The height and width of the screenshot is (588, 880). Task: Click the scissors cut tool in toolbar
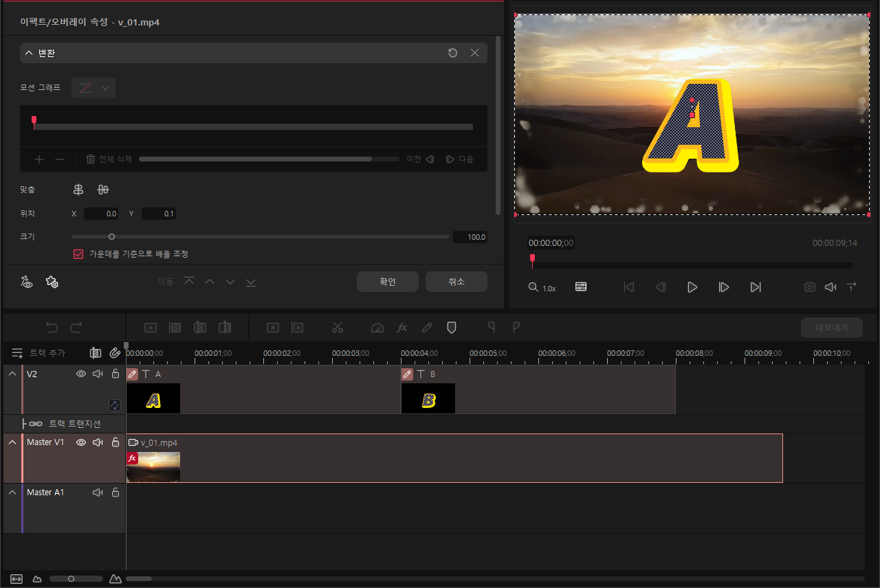pyautogui.click(x=337, y=328)
